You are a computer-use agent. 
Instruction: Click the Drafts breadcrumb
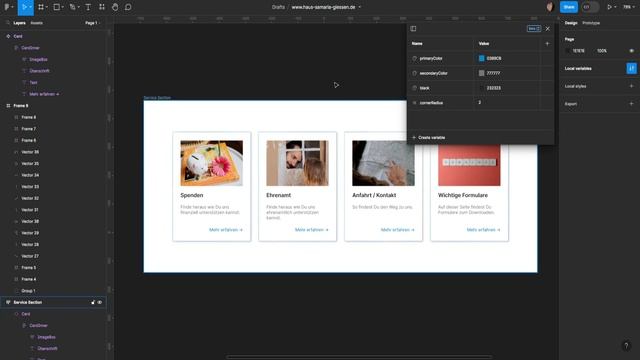[x=278, y=7]
